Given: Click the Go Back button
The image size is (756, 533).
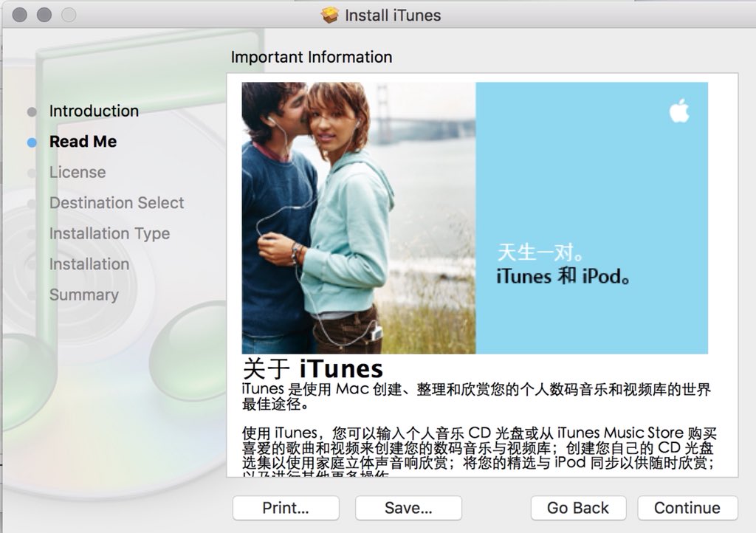Looking at the screenshot, I should [578, 508].
